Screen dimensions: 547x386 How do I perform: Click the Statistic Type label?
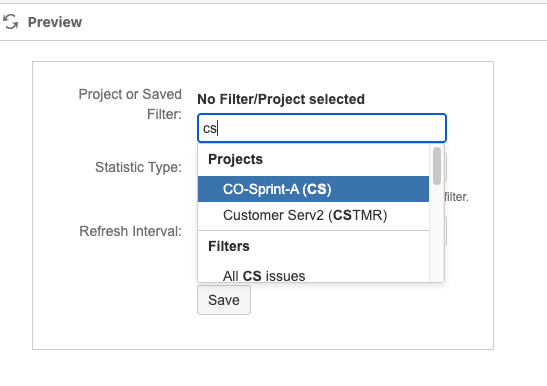(x=138, y=167)
